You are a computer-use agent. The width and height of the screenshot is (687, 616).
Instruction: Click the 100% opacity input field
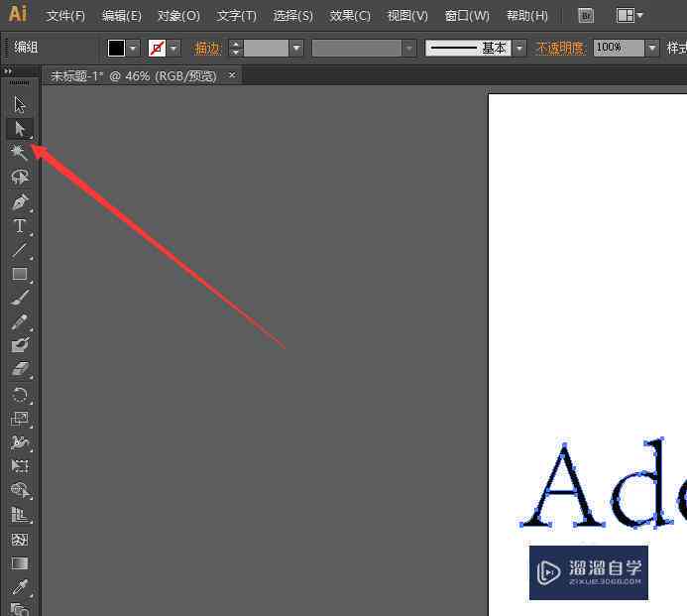click(x=619, y=48)
